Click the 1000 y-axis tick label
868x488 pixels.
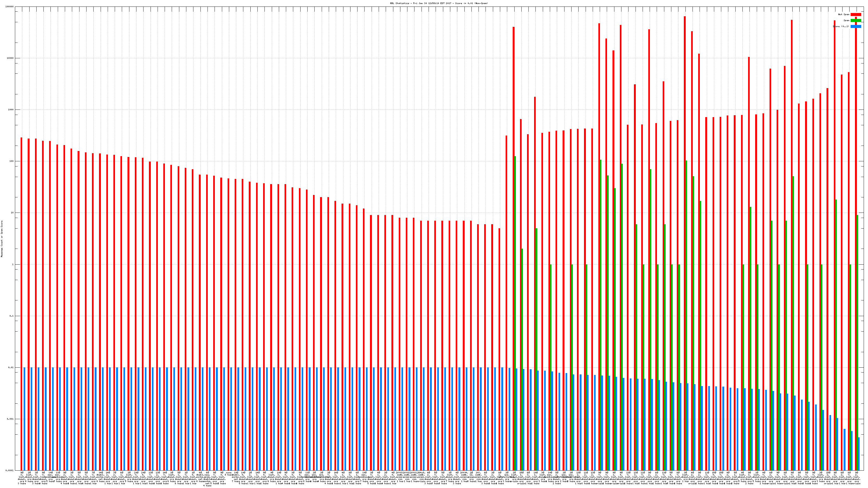(x=11, y=110)
